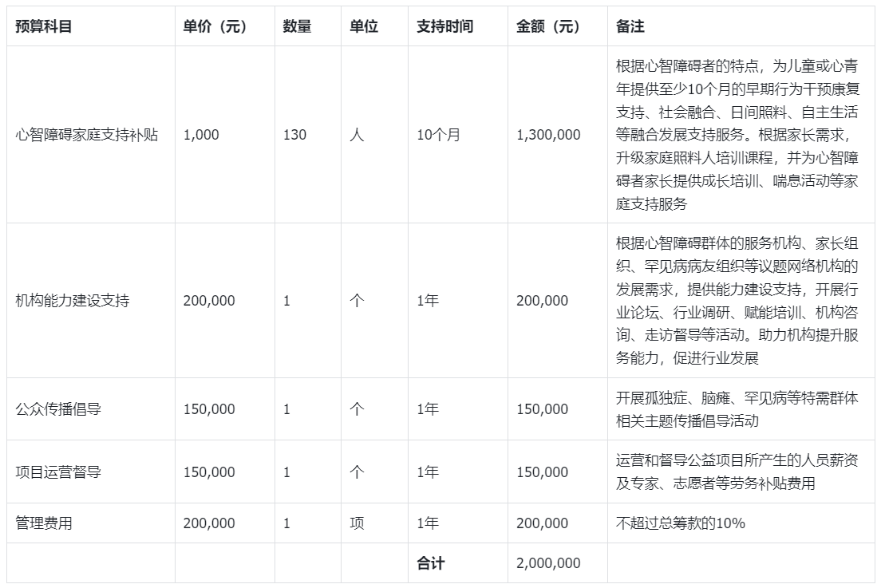Click the 不超过总筹款的10% remark
Viewport: 881px width, 588px height.
point(681,523)
